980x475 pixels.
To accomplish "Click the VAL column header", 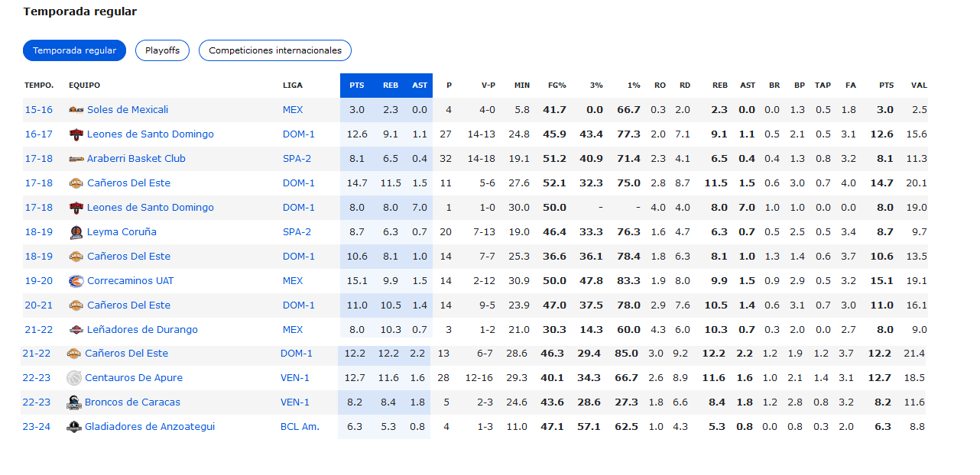I will 919,86.
